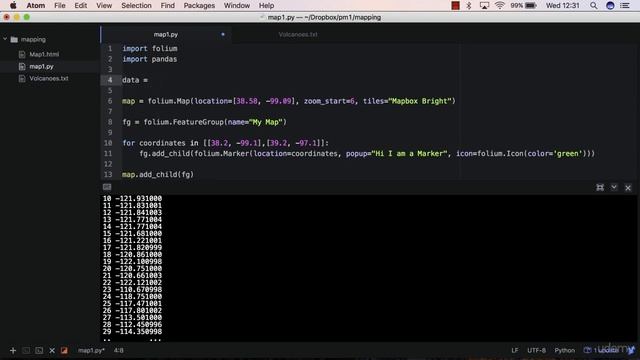Open the File menu
The image size is (640, 360).
(60, 5)
